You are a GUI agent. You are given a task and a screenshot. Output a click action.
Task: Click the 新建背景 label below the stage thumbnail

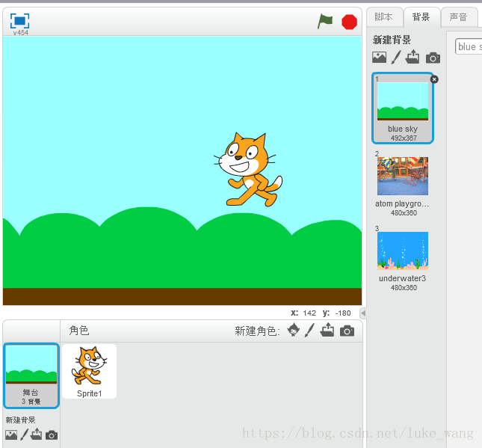tap(20, 420)
